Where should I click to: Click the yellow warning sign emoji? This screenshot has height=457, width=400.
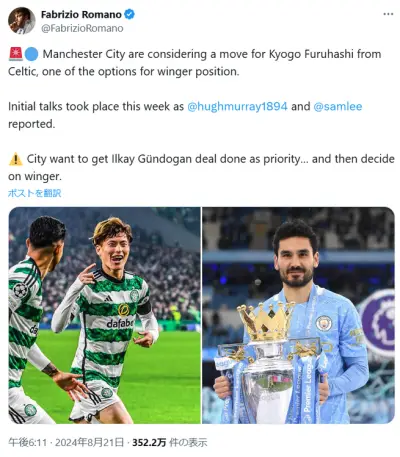(x=16, y=159)
